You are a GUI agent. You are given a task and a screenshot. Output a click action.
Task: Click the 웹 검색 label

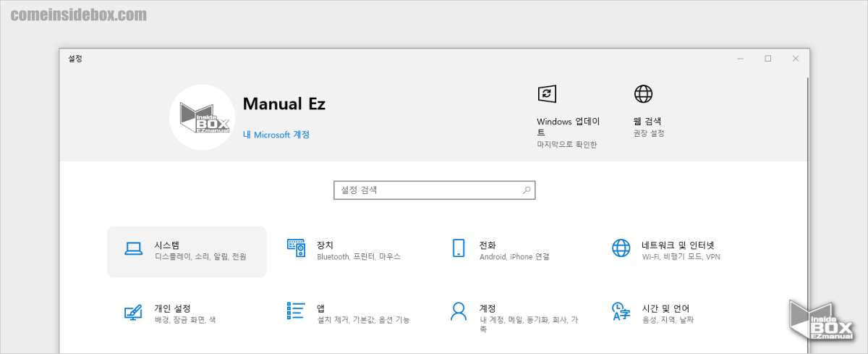coord(647,122)
